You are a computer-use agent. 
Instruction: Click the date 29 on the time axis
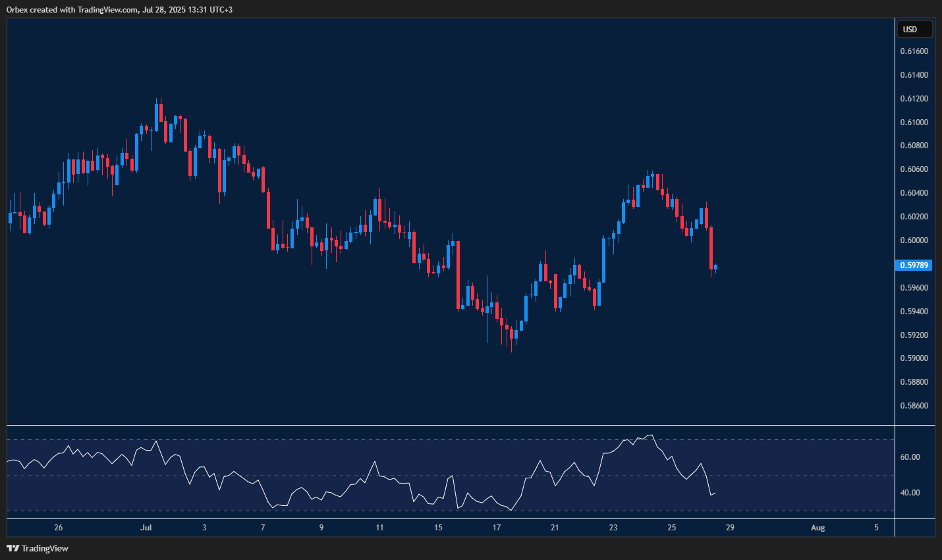[730, 527]
